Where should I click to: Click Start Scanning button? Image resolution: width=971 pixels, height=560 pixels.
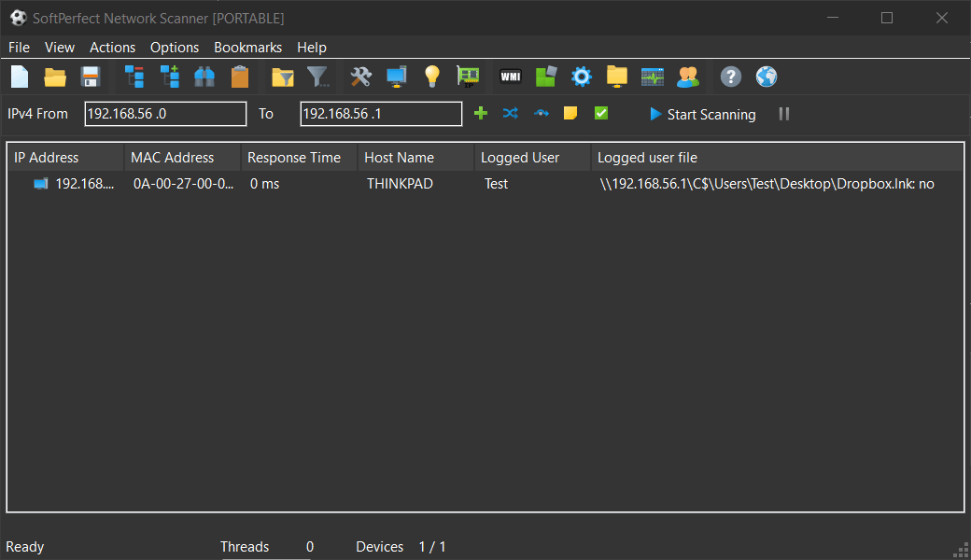coord(702,115)
